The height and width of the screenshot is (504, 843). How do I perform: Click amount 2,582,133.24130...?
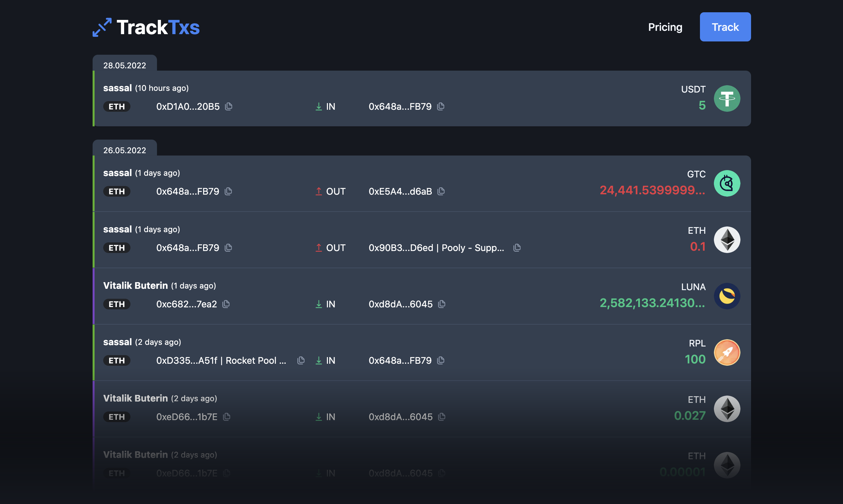[x=652, y=303]
